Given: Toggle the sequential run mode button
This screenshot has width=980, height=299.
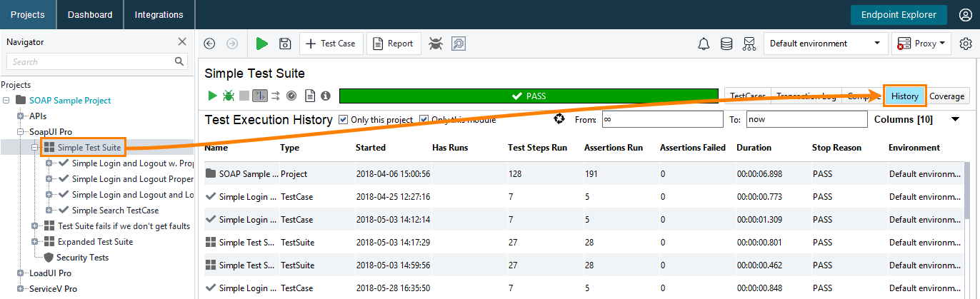Looking at the screenshot, I should 260,95.
